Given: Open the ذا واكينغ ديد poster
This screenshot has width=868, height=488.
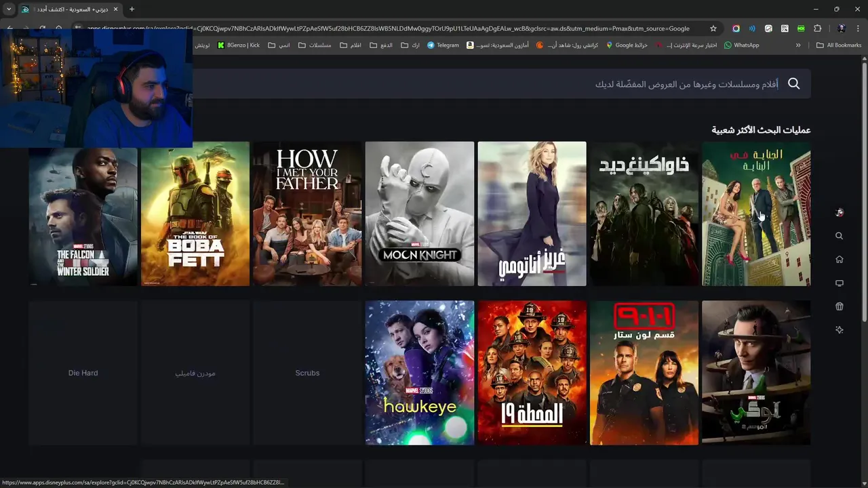Looking at the screenshot, I should [x=644, y=213].
